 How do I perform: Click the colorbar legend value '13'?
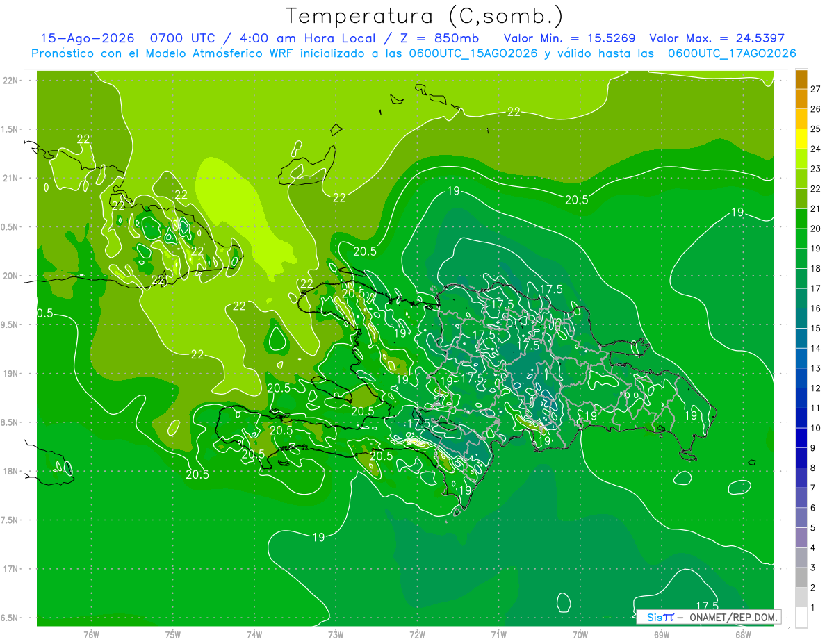pos(815,368)
